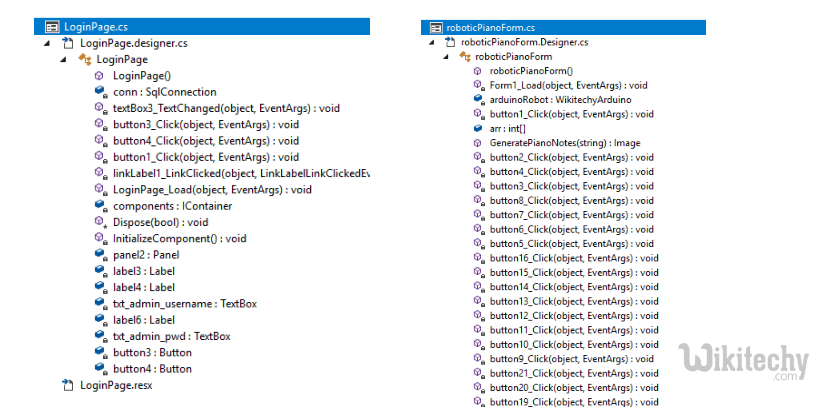Select button11_Click method
Viewport: 825px width, 418px height.
[574, 330]
